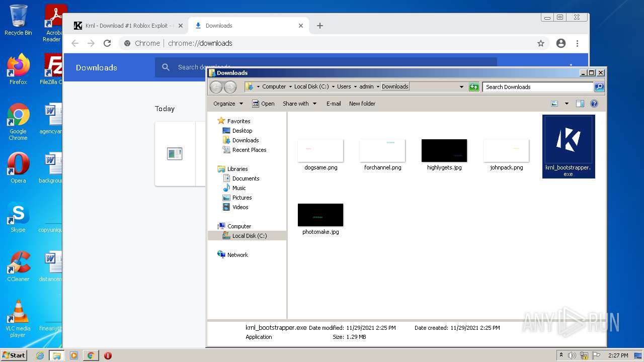
Task: Select Network in navigation pane
Action: click(237, 255)
